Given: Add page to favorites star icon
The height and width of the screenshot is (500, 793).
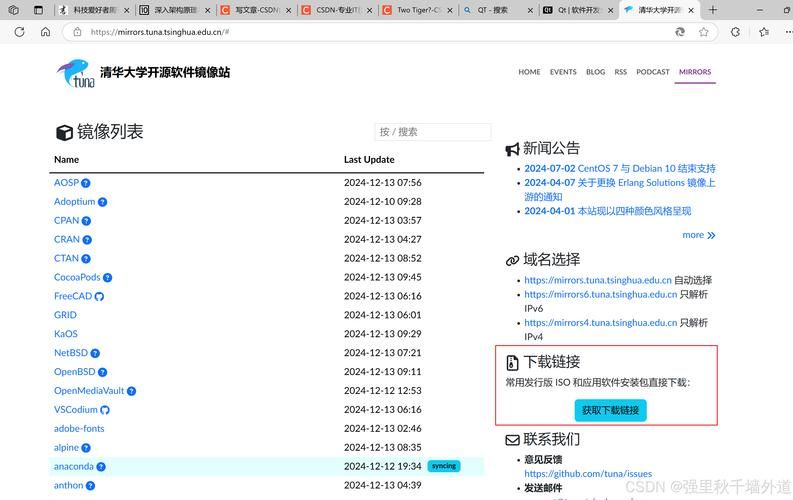Looking at the screenshot, I should 703,32.
